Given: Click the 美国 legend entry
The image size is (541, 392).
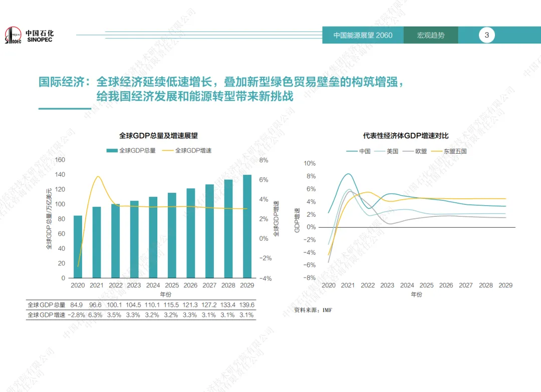Looking at the screenshot, I should pyautogui.click(x=386, y=151).
